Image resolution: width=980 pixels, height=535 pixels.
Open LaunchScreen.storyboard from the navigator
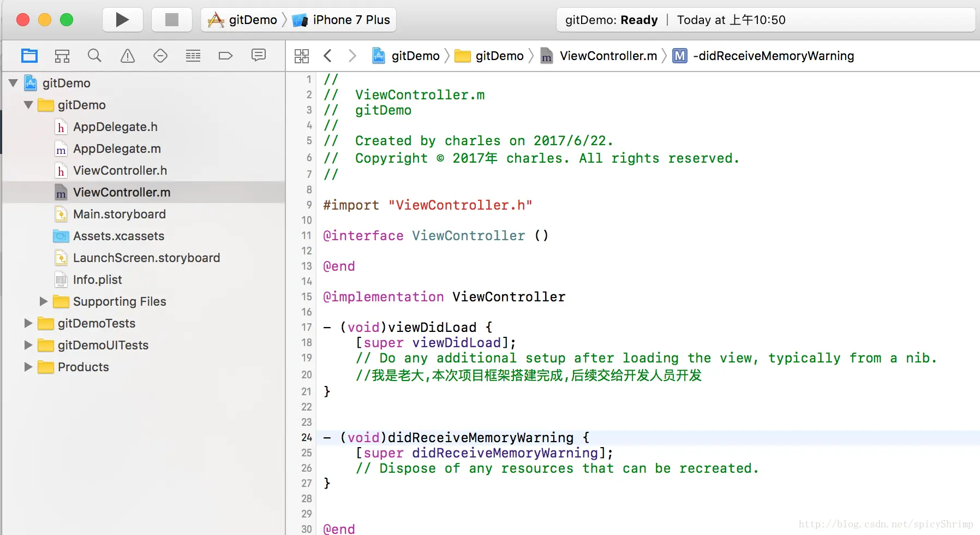click(x=146, y=258)
